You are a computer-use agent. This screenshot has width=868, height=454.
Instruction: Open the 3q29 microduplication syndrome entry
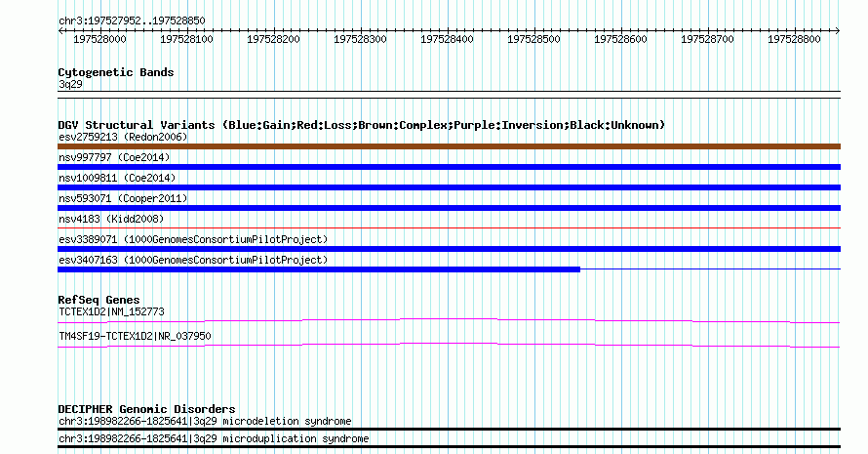click(x=214, y=439)
